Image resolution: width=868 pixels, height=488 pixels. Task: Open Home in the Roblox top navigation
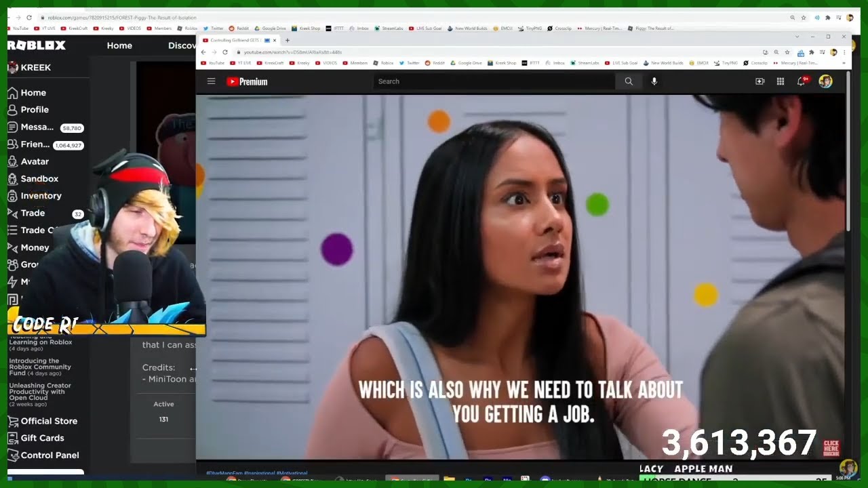(x=119, y=45)
